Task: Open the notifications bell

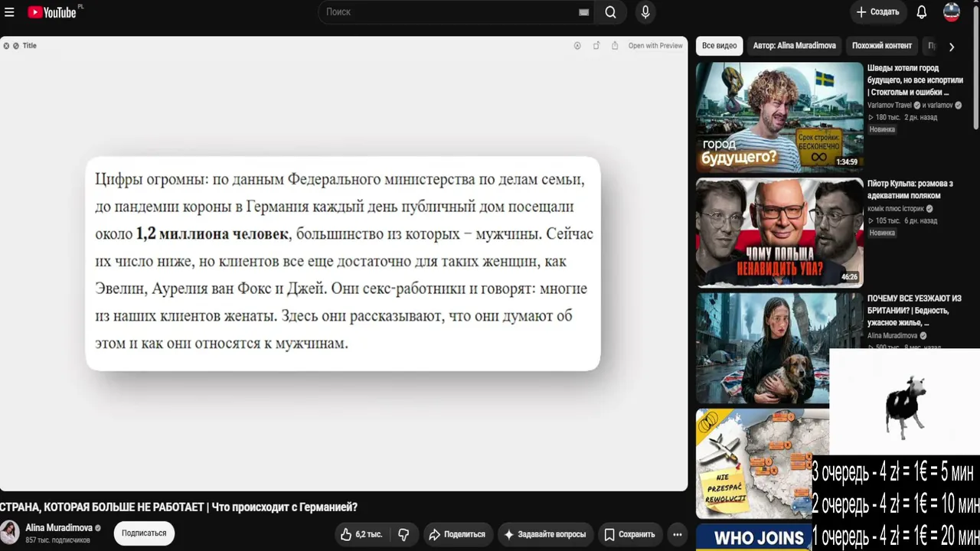Action: [x=922, y=12]
